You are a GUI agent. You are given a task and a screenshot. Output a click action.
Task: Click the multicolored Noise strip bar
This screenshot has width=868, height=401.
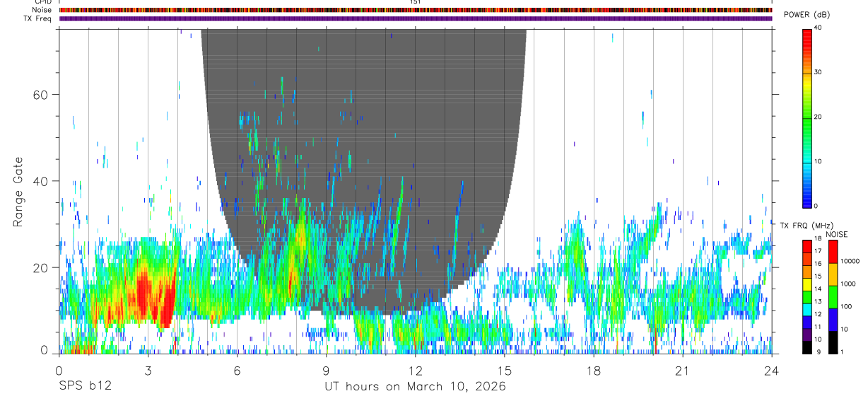pos(416,10)
